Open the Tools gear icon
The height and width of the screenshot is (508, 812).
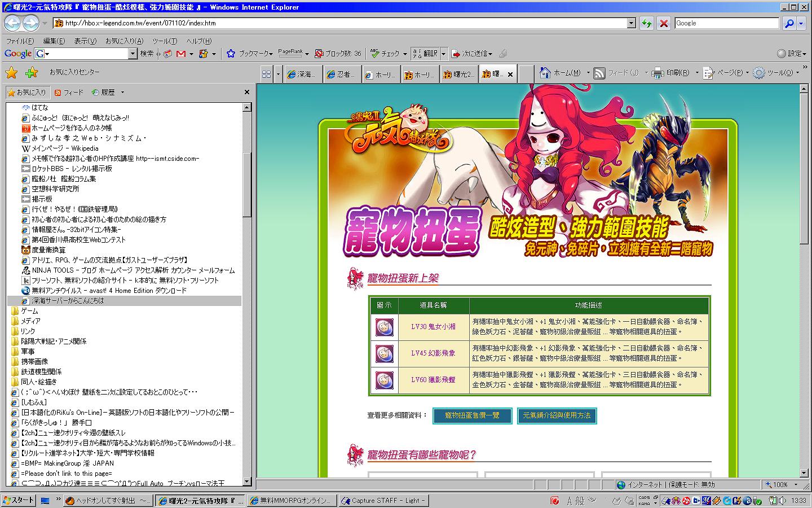pos(759,73)
